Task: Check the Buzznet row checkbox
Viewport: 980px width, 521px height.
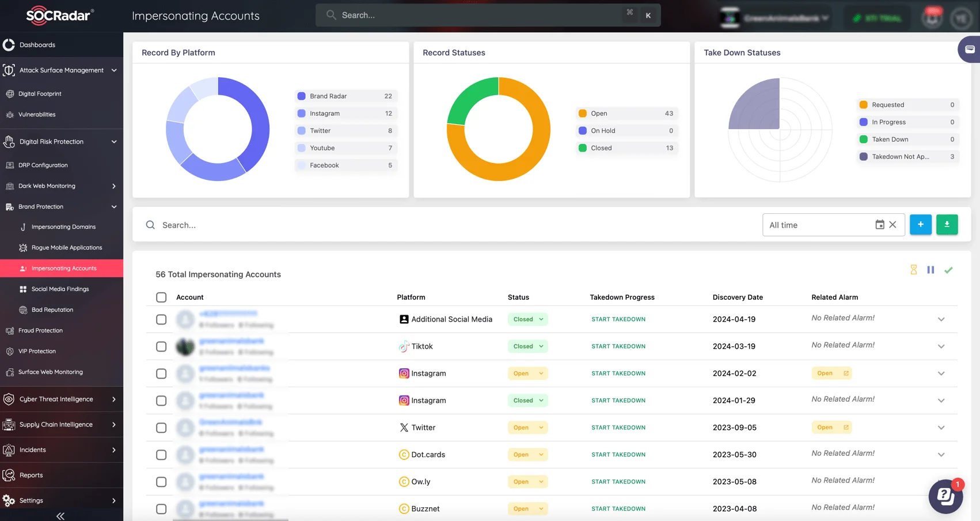Action: pos(161,509)
